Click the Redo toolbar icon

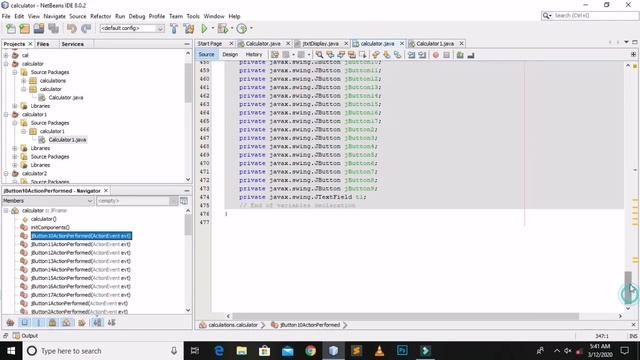click(x=86, y=29)
